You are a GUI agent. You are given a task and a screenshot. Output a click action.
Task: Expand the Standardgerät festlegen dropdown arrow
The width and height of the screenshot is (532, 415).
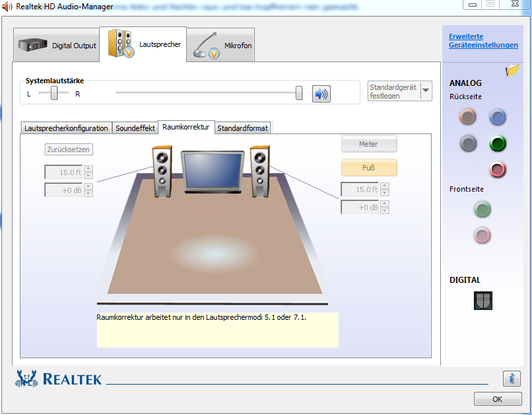(426, 91)
